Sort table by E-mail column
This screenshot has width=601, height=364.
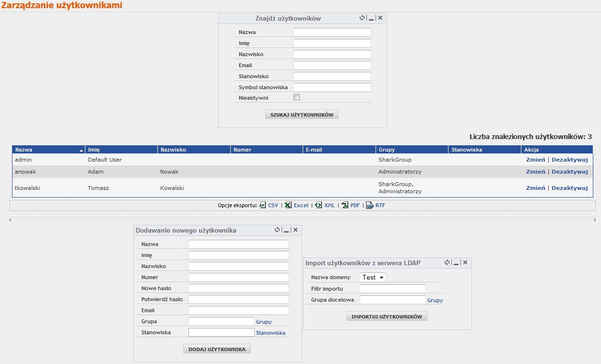coord(339,150)
